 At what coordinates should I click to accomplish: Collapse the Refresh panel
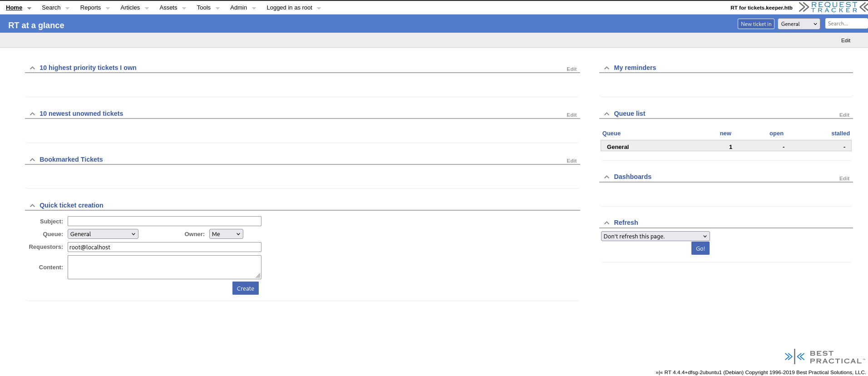pos(607,223)
